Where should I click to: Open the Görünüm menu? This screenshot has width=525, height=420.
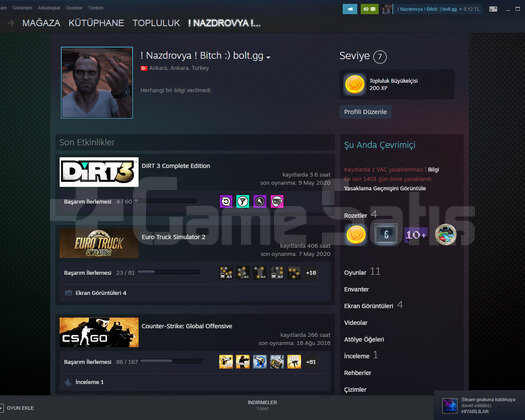[22, 7]
